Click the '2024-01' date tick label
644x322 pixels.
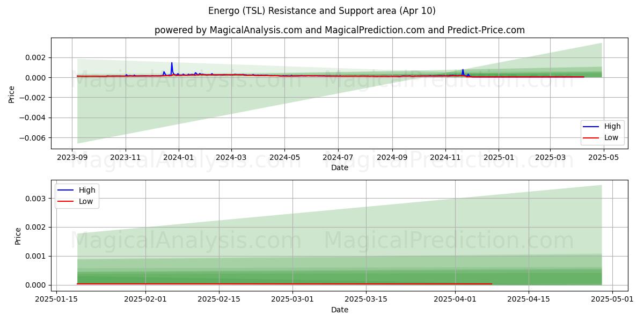tap(178, 158)
